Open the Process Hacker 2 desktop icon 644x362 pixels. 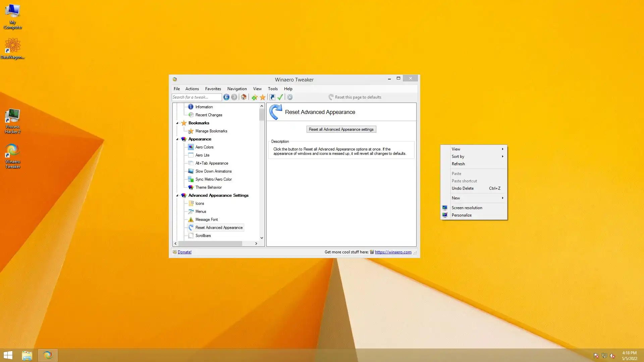(x=13, y=121)
